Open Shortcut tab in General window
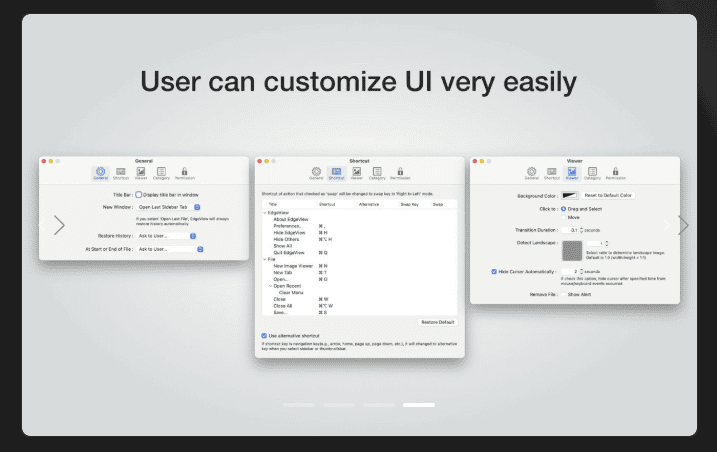Viewport: 717px width, 452px height. coord(121,173)
